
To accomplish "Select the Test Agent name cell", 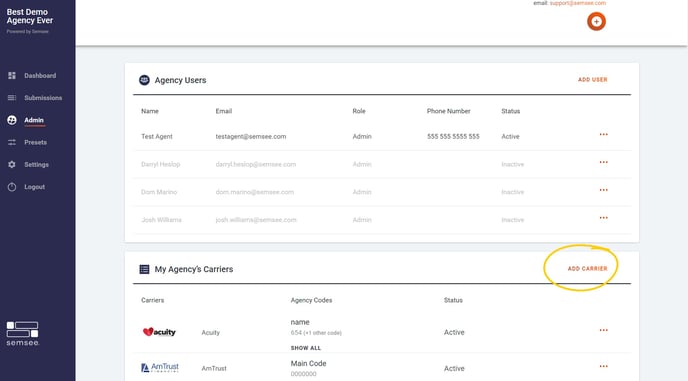I will [157, 137].
